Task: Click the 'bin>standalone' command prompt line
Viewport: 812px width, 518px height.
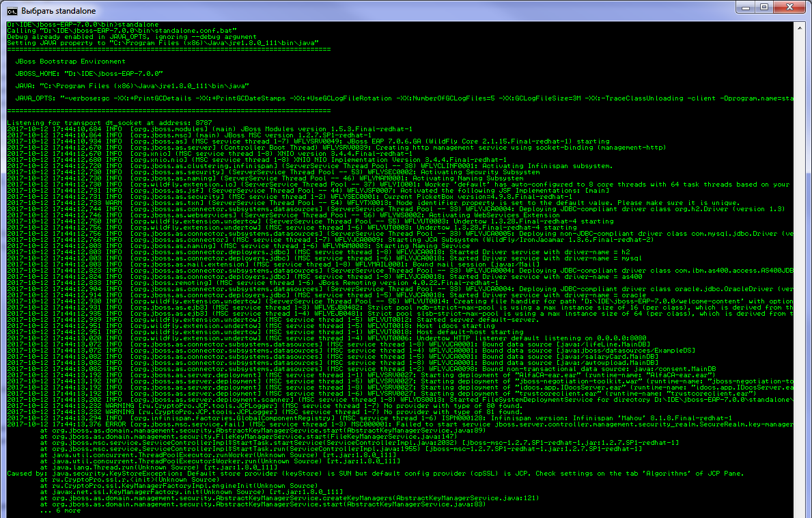Action: [83, 25]
